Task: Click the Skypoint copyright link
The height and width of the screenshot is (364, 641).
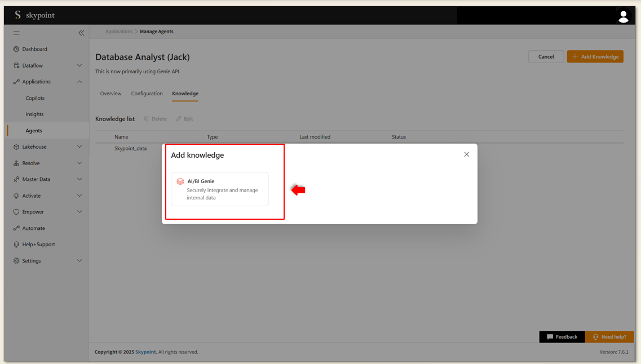Action: point(145,352)
